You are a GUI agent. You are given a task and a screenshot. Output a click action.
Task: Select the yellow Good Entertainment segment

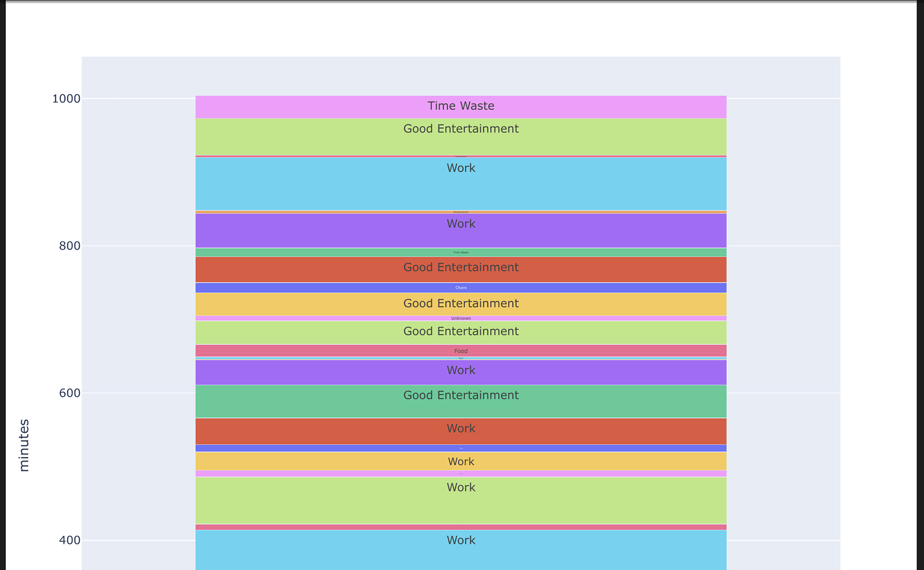click(461, 303)
